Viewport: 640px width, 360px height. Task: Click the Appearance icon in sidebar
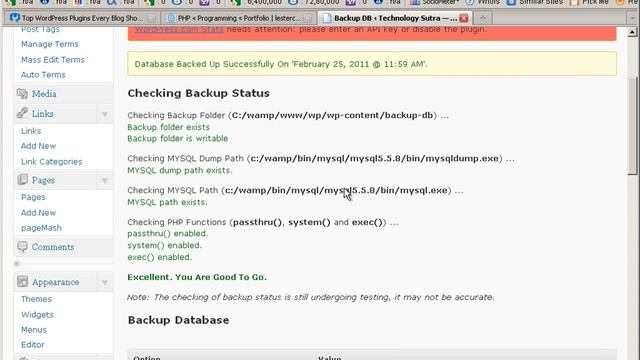22,282
